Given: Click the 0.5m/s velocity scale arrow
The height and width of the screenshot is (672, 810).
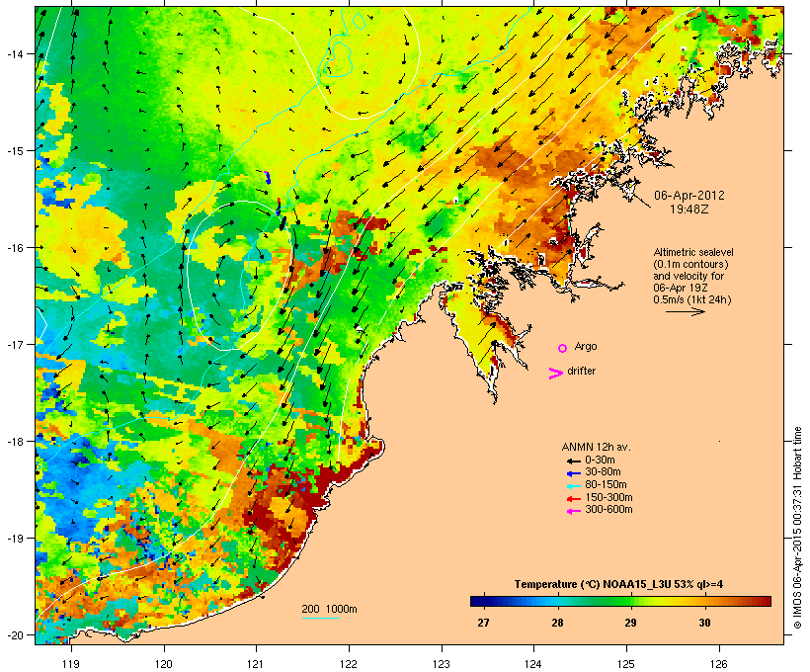Looking at the screenshot, I should [x=685, y=311].
